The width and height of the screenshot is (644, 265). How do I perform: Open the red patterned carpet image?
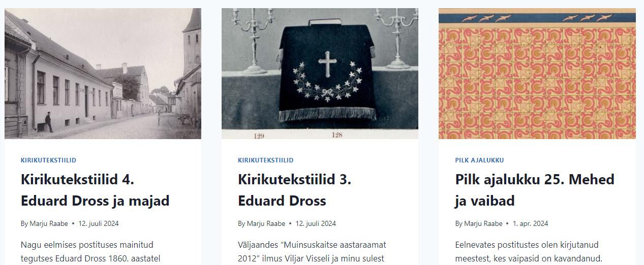pos(537,74)
